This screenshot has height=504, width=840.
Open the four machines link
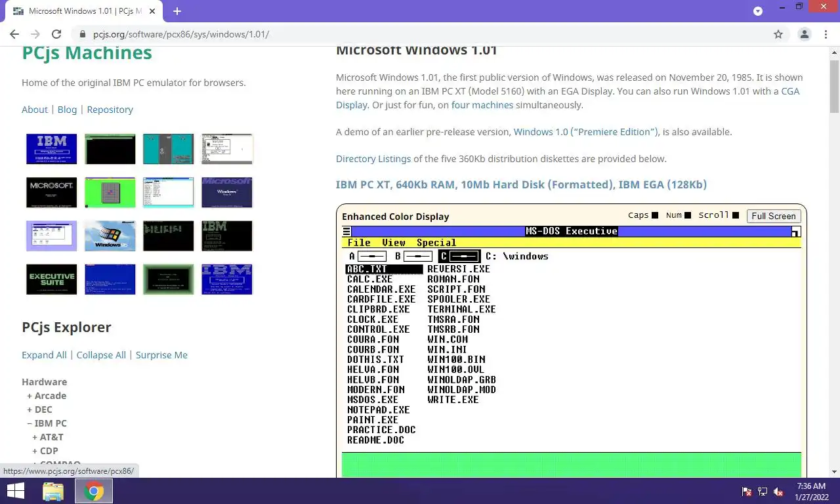tap(482, 105)
